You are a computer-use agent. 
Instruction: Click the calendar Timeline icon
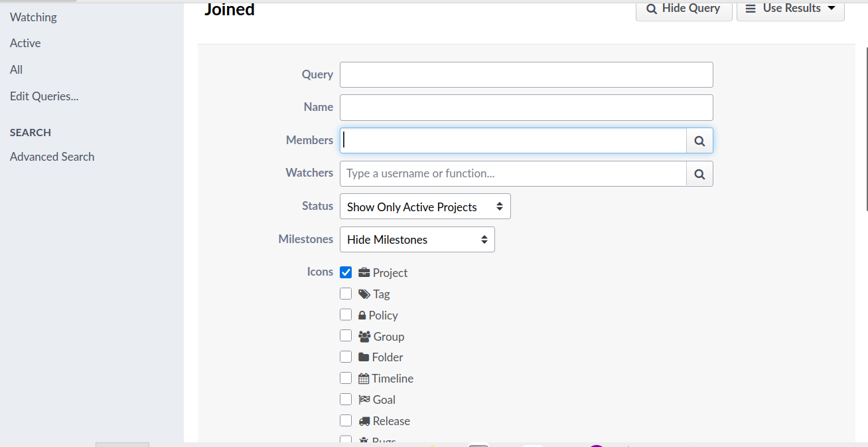pos(364,379)
